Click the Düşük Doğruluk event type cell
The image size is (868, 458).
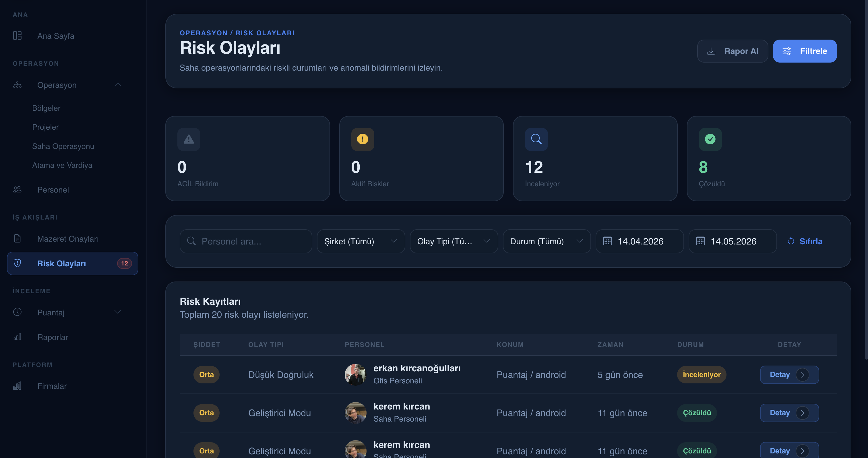click(281, 374)
